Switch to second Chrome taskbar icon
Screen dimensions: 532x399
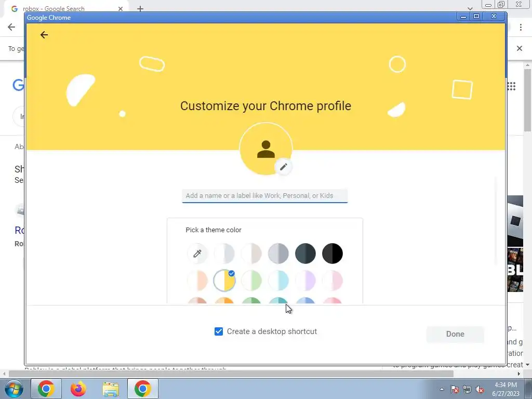click(x=143, y=389)
